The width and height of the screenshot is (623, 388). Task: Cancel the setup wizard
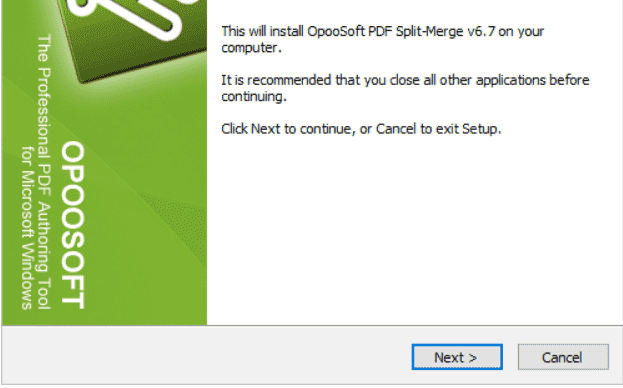point(563,357)
